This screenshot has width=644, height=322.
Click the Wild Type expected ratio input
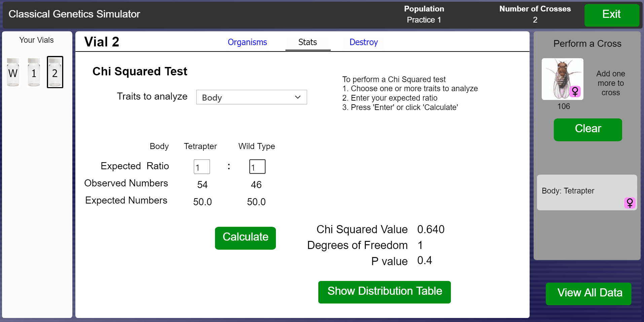tap(257, 167)
